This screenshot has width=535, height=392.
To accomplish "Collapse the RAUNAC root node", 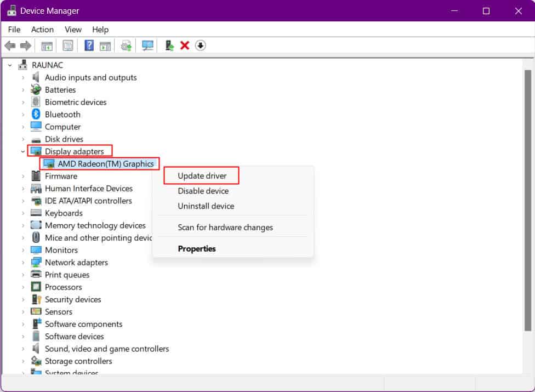I will click(10, 65).
